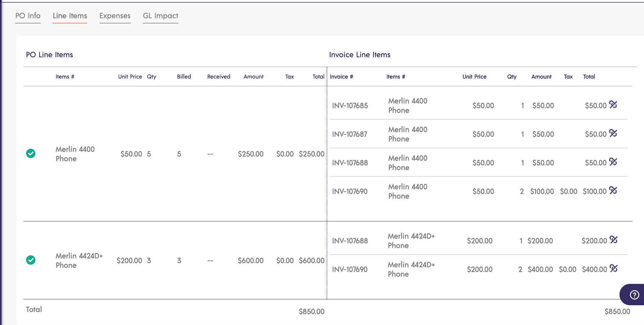Click PO amount $600.00

251,260
